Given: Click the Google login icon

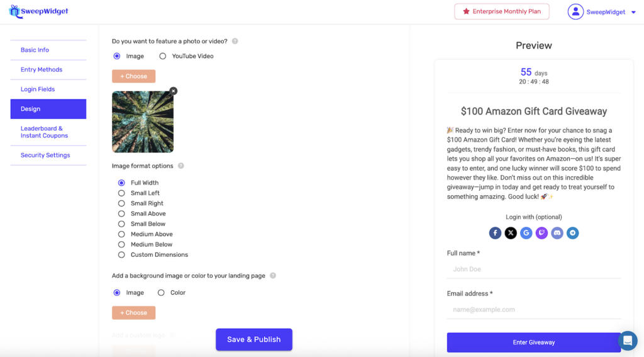Looking at the screenshot, I should [526, 233].
